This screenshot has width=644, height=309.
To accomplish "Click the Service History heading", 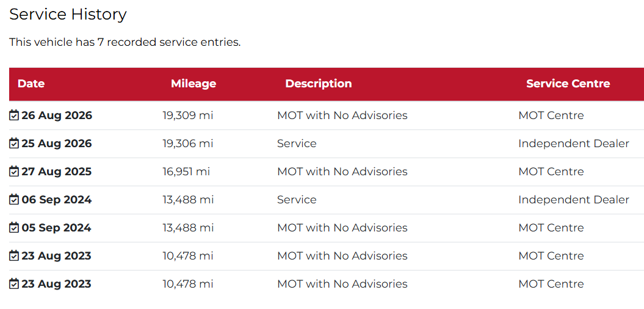I will (x=68, y=15).
